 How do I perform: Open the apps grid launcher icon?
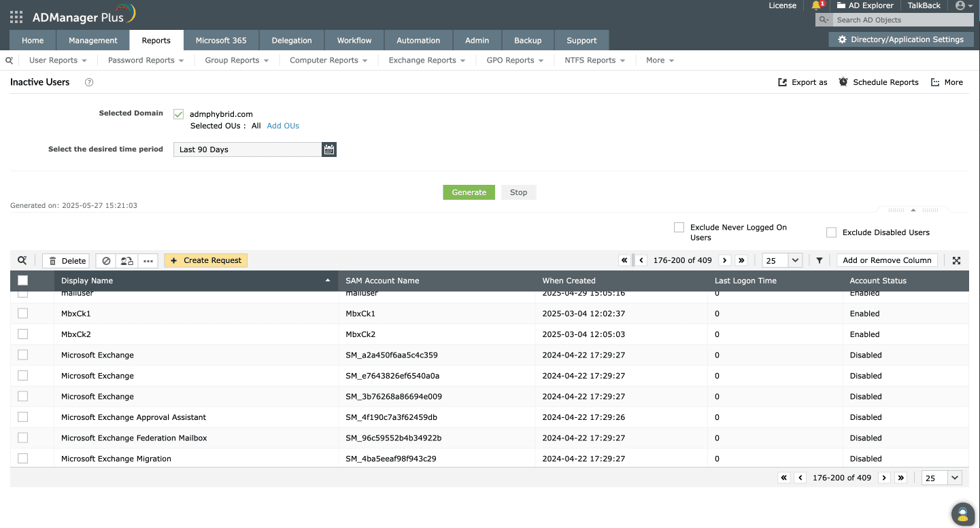point(16,17)
